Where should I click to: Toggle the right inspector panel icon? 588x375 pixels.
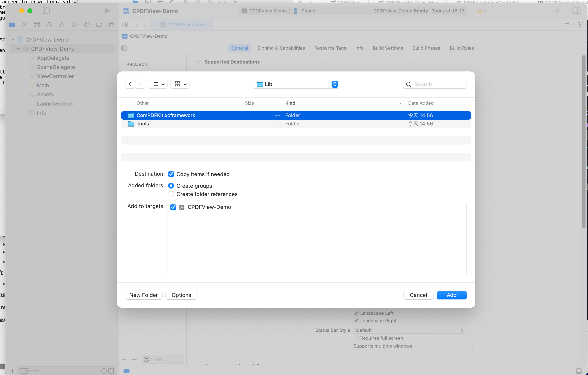pos(576,11)
